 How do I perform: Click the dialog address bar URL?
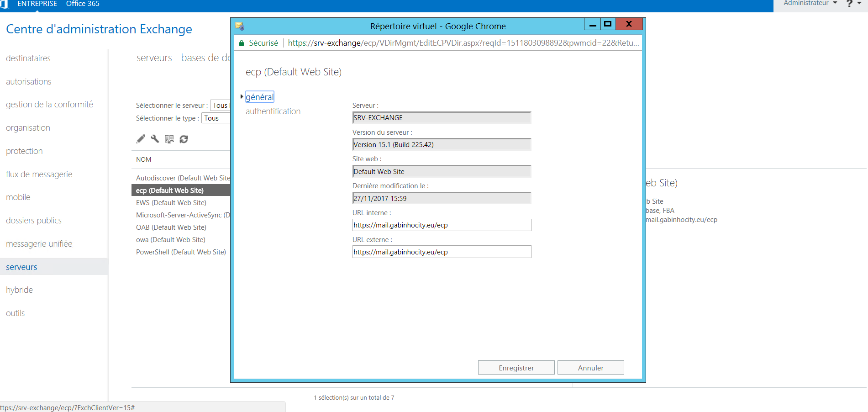click(463, 43)
